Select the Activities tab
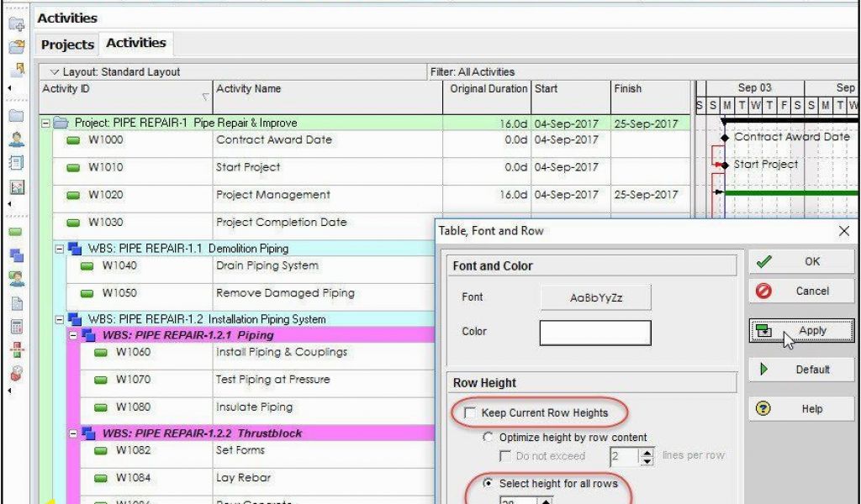This screenshot has height=504, width=861. [x=136, y=43]
